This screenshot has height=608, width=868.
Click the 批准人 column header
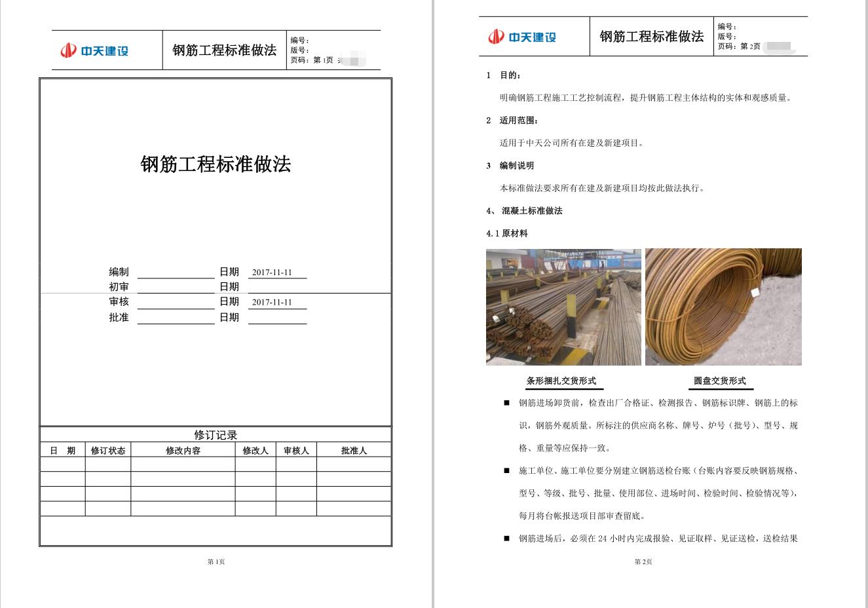[354, 451]
